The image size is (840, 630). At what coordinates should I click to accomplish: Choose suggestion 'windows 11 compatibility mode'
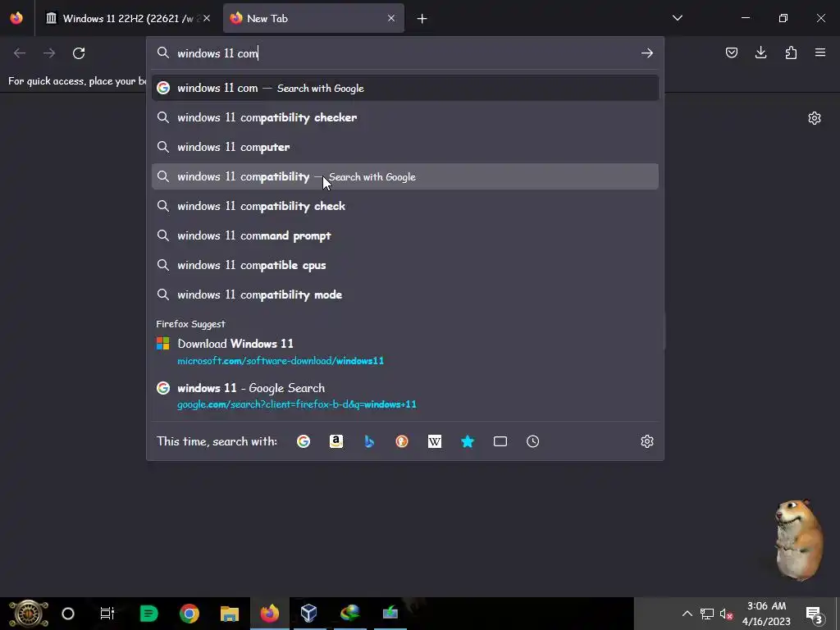click(405, 294)
